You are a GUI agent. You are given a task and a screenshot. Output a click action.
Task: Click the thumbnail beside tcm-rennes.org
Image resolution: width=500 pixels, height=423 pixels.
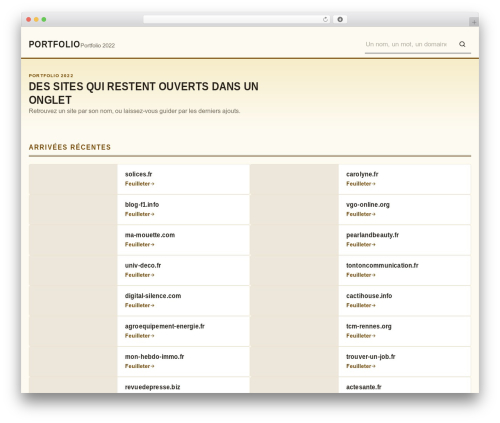click(x=294, y=331)
